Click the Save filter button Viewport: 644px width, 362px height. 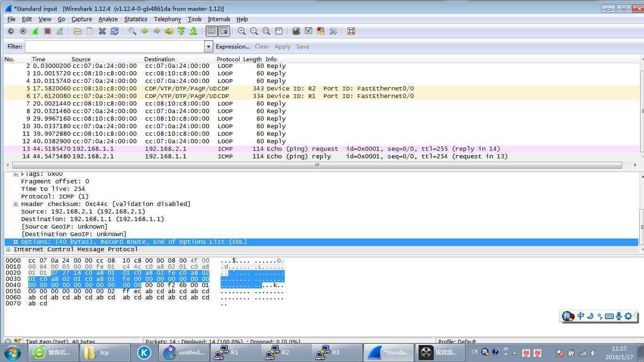coord(303,47)
